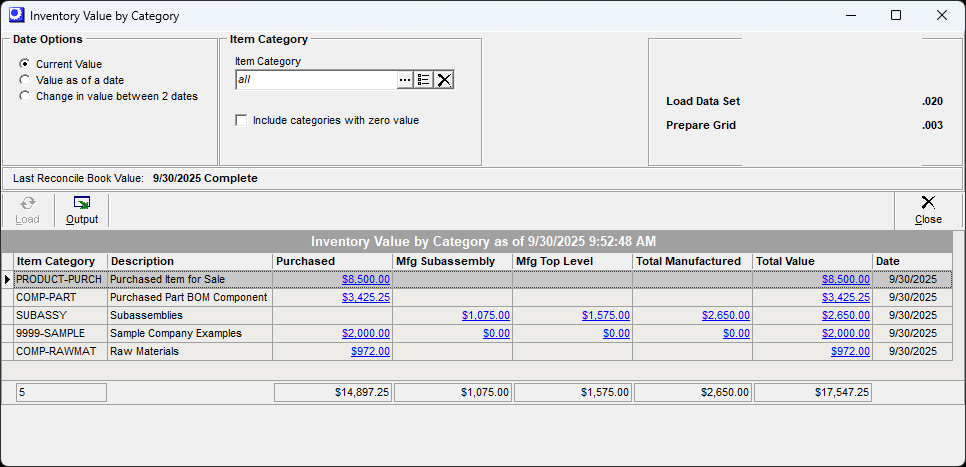Open Item Category list selection icon
This screenshot has height=467, width=966.
(423, 79)
